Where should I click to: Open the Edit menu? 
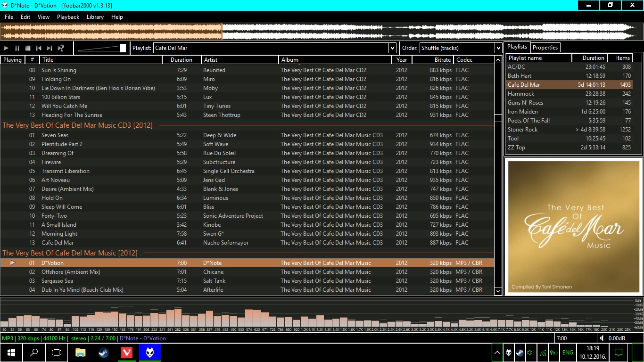click(x=25, y=16)
